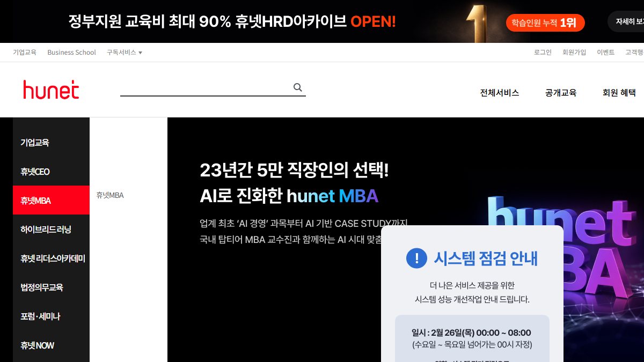
Task: Open 기업교육 in the top utility bar
Action: click(25, 53)
